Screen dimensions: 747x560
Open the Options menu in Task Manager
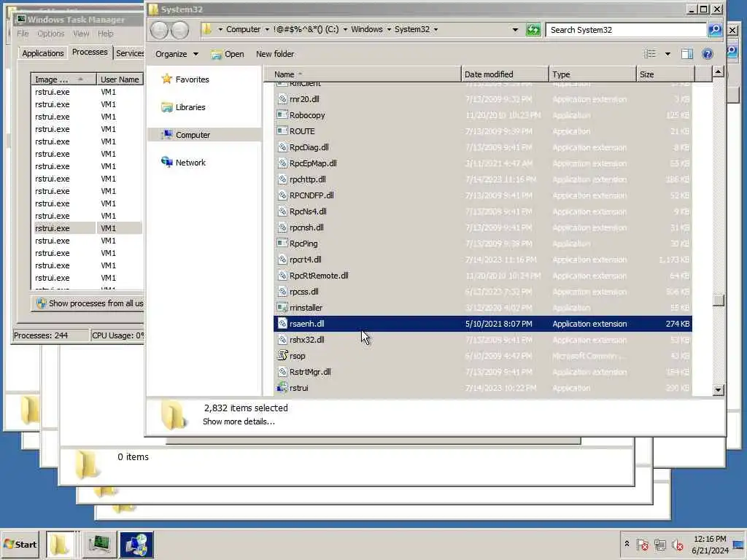50,34
